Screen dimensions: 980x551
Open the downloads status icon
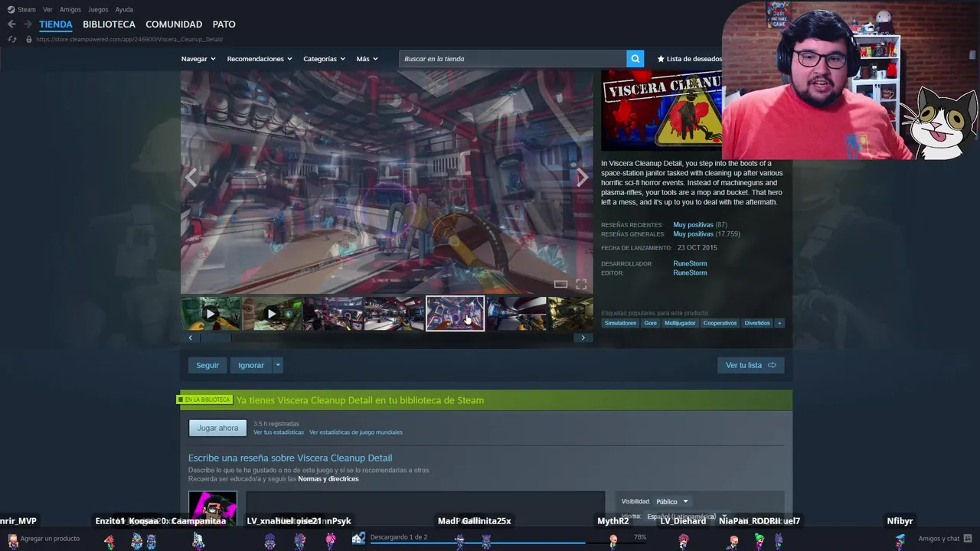click(x=358, y=538)
